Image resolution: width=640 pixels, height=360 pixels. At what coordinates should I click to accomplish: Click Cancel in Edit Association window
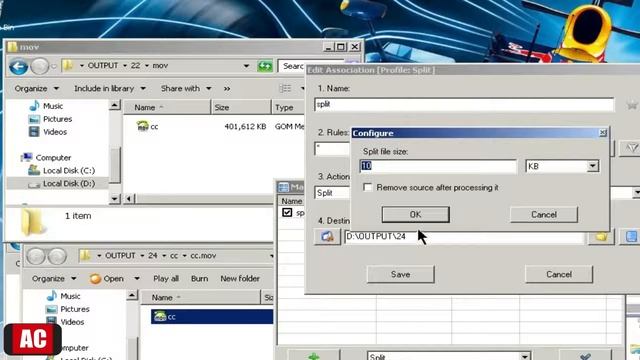click(x=559, y=274)
